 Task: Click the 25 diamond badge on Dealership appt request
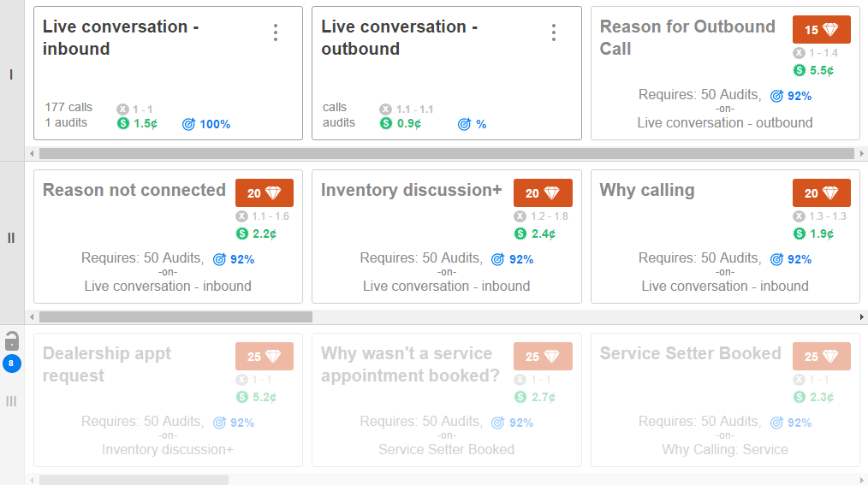[264, 357]
